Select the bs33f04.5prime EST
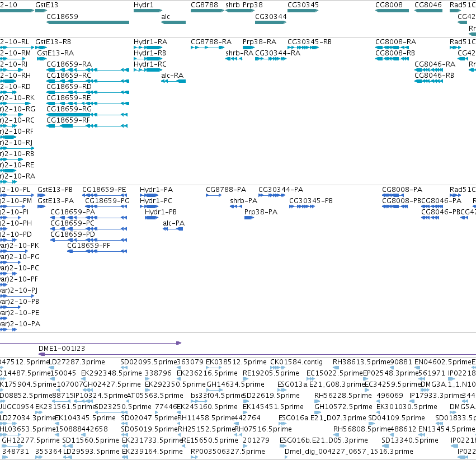Screen dimensions: 476x460 point(199,401)
